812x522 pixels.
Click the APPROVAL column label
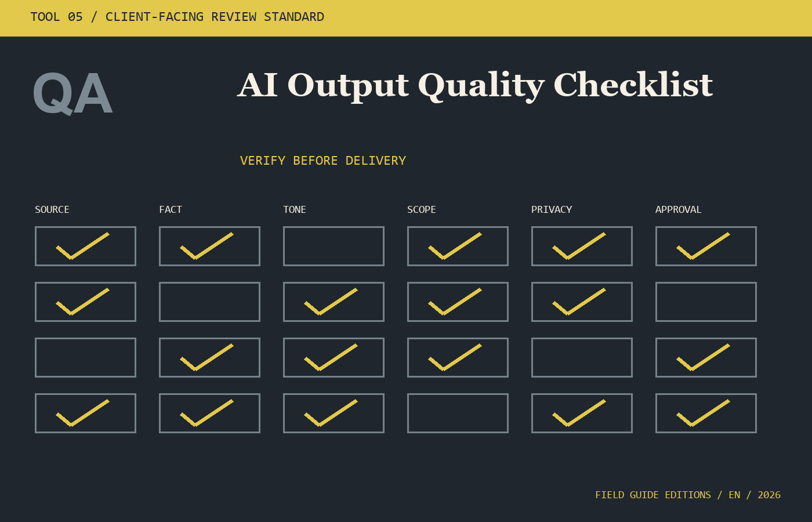[x=679, y=209]
